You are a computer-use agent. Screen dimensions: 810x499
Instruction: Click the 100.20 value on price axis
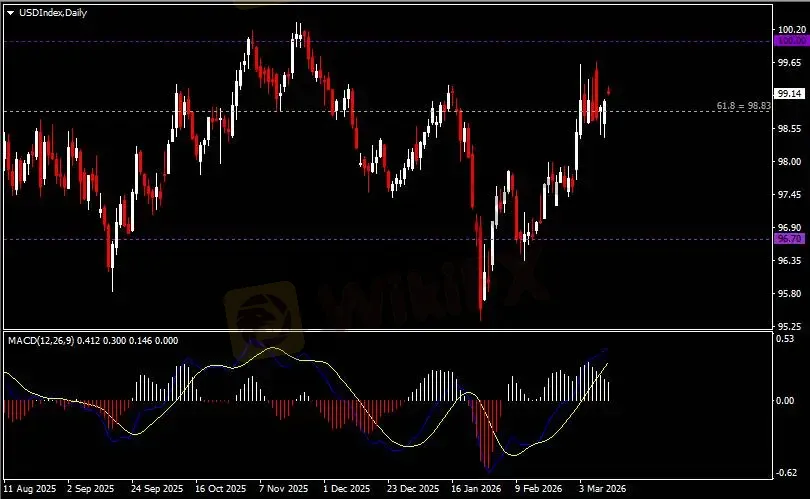[x=790, y=30]
